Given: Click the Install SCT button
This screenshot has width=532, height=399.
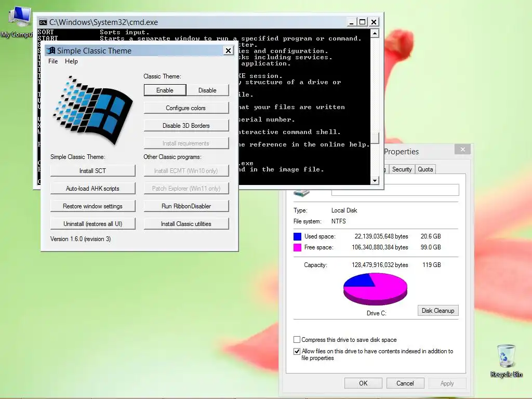Looking at the screenshot, I should pyautogui.click(x=92, y=170).
